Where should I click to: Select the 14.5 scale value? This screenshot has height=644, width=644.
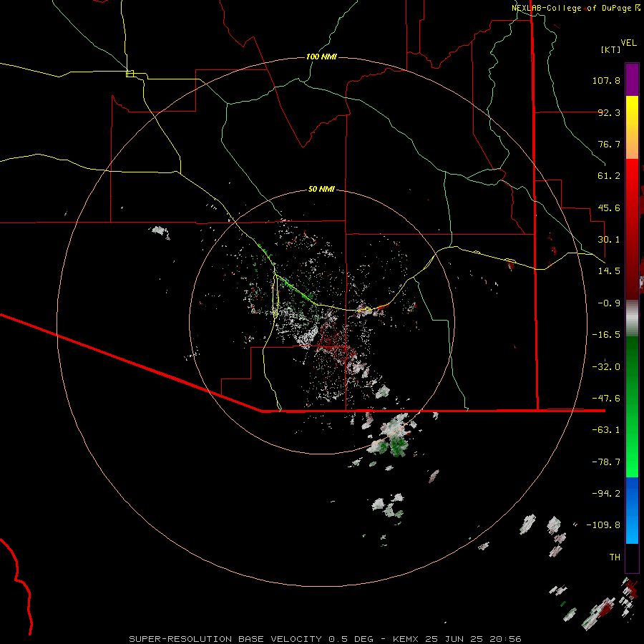[x=609, y=271]
